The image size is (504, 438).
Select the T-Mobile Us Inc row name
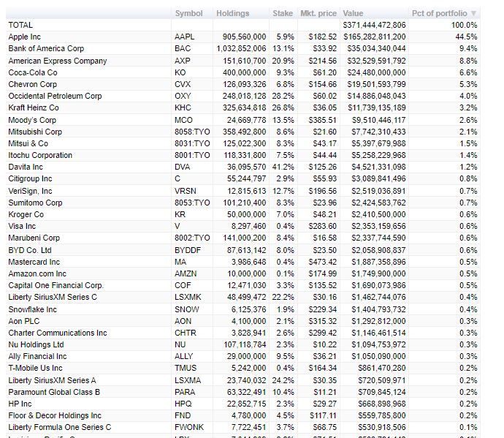pyautogui.click(x=35, y=368)
